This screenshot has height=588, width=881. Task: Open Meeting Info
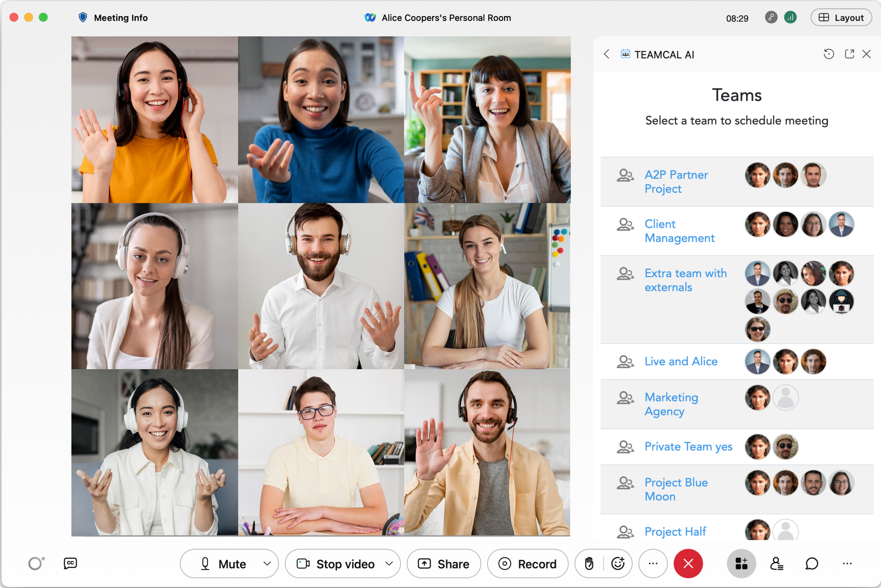coord(121,18)
